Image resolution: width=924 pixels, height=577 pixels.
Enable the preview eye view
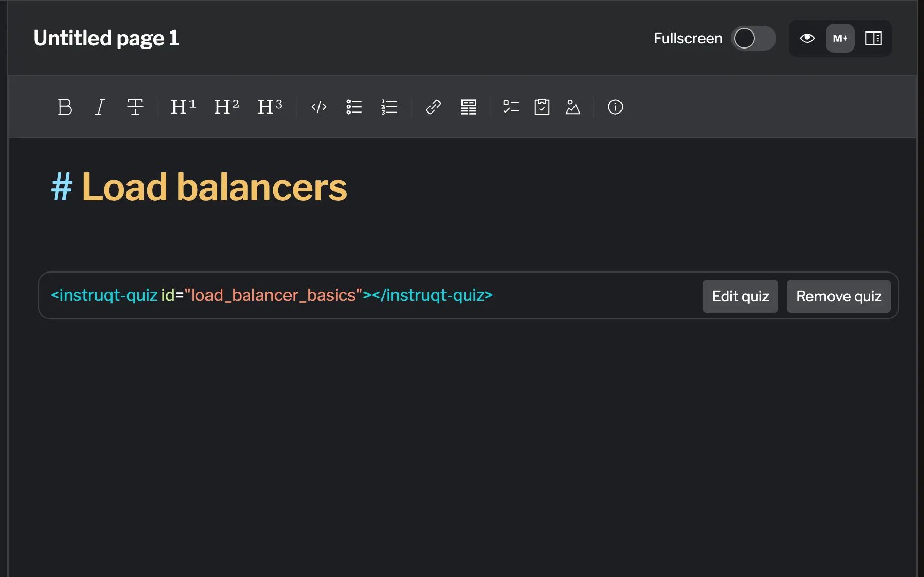tap(807, 38)
